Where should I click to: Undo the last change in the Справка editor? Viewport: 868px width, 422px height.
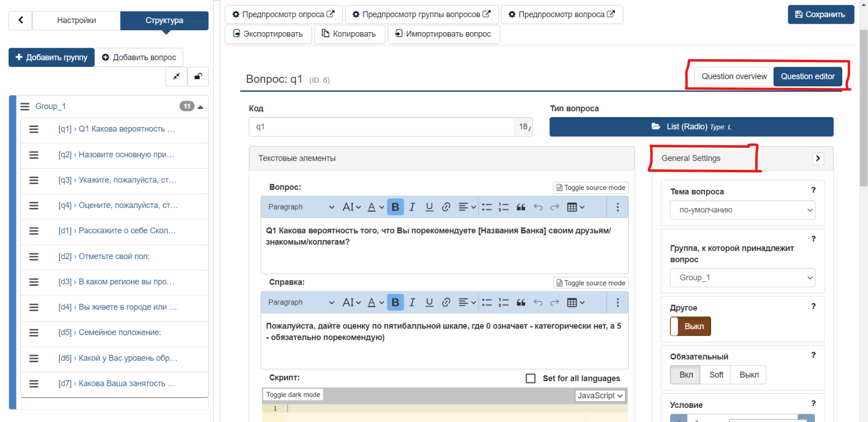(538, 302)
